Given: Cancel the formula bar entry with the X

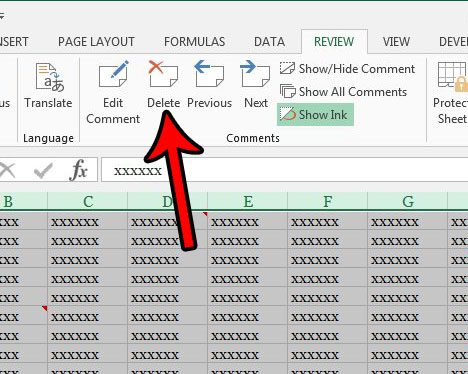Looking at the screenshot, I should pyautogui.click(x=7, y=170).
